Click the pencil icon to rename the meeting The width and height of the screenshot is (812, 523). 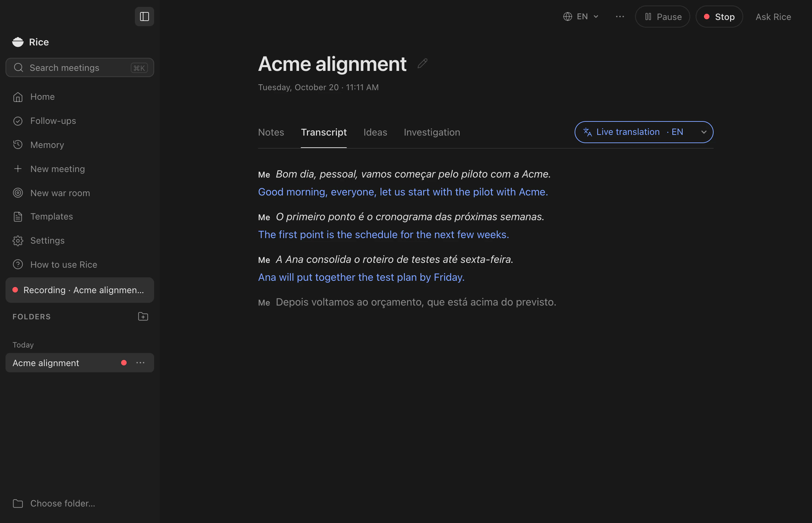click(x=422, y=64)
